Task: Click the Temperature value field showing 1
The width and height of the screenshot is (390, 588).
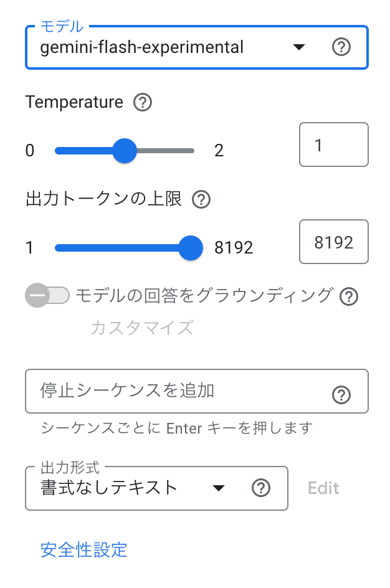Action: pyautogui.click(x=334, y=145)
